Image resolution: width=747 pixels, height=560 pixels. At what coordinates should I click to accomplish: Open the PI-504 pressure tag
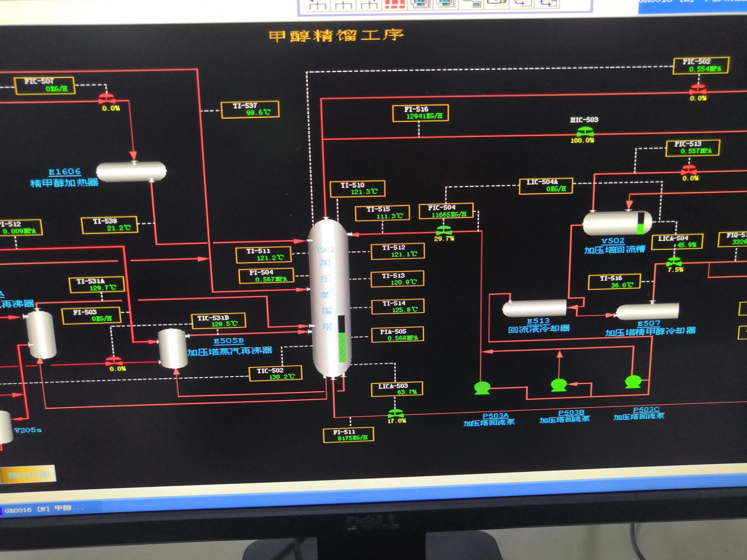click(267, 276)
